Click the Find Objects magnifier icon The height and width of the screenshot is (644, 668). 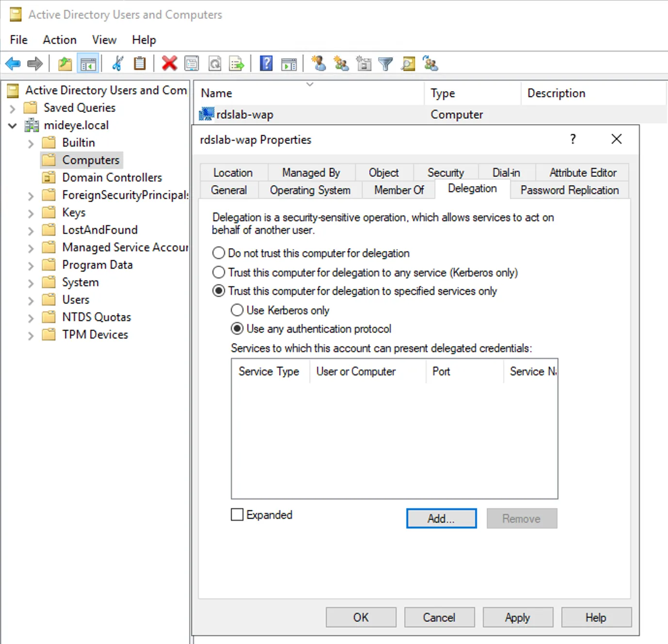[x=408, y=63]
